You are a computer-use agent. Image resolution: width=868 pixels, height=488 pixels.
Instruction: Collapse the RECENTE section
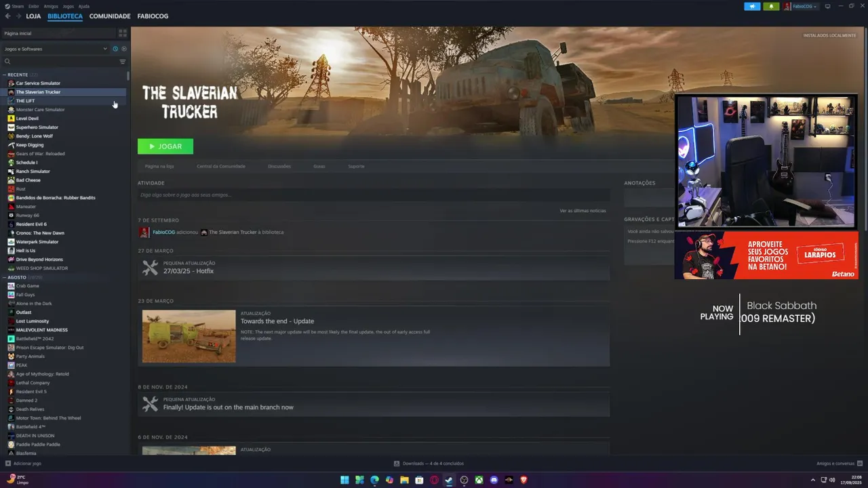click(x=5, y=75)
